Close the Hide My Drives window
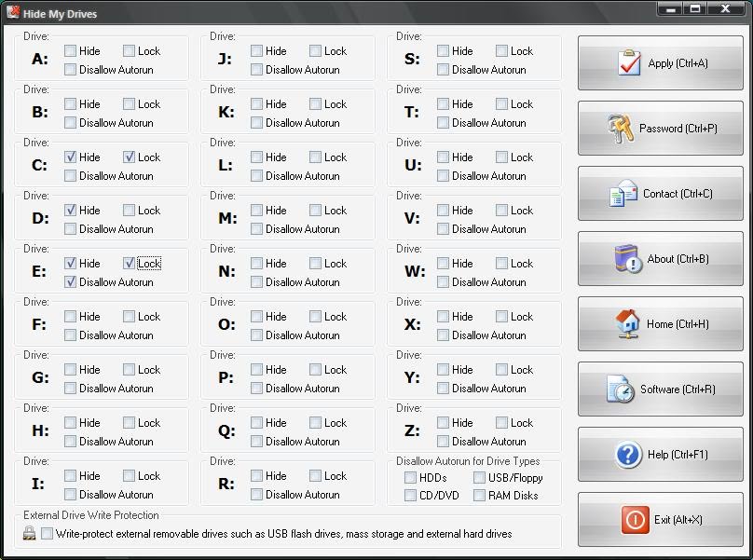 [726, 8]
